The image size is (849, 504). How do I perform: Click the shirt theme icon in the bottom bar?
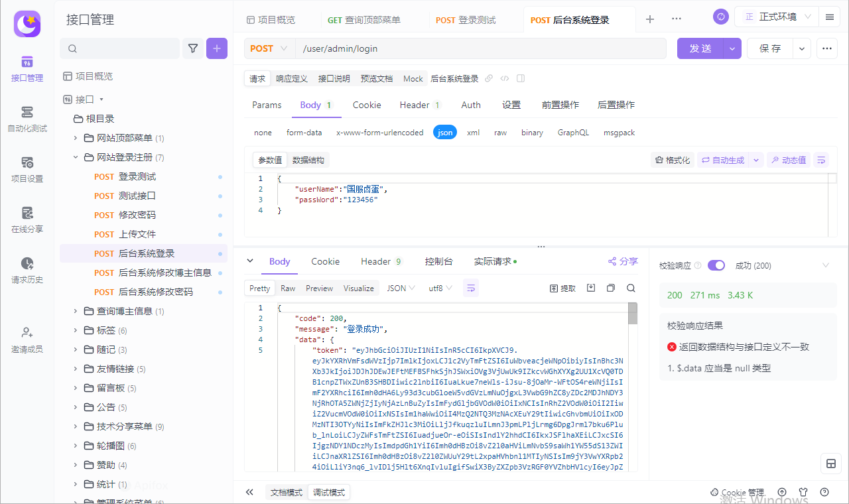pyautogui.click(x=803, y=492)
